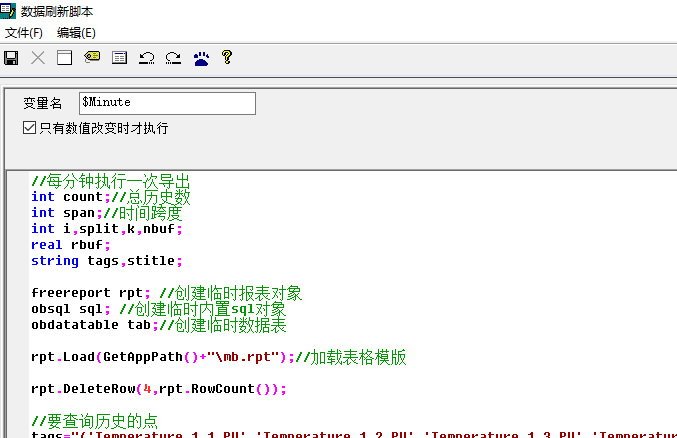Click the app icon in title bar
This screenshot has width=677, height=438.
pyautogui.click(x=8, y=11)
